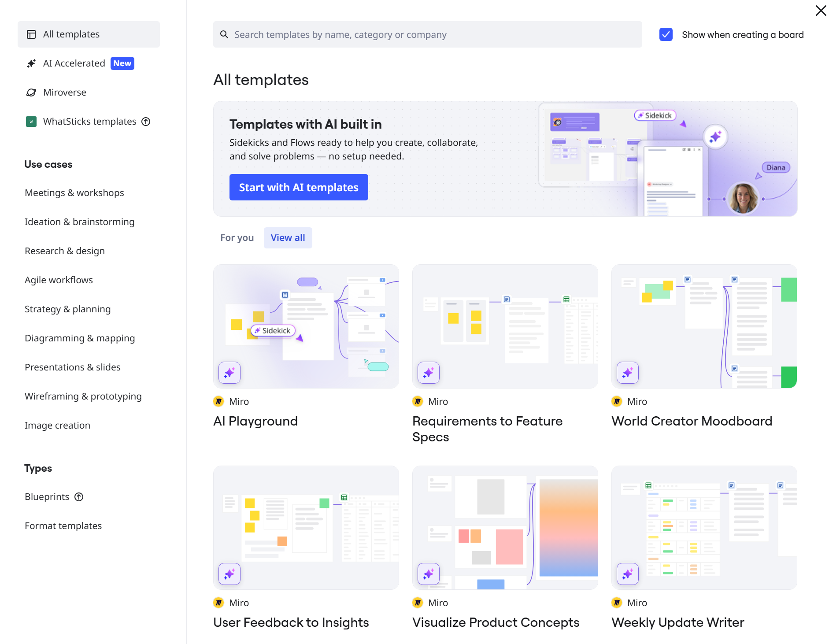Close the templates dialog

tap(821, 11)
